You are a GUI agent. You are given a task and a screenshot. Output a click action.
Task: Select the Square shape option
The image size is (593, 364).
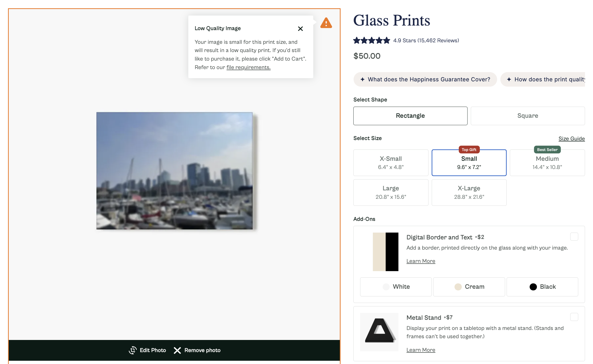point(528,116)
